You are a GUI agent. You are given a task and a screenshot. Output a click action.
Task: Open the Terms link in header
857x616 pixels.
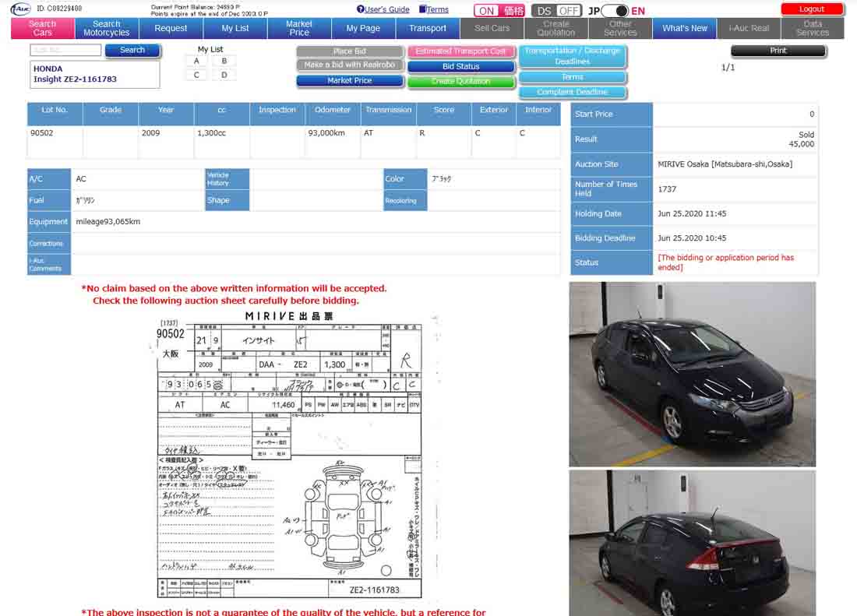click(x=437, y=9)
